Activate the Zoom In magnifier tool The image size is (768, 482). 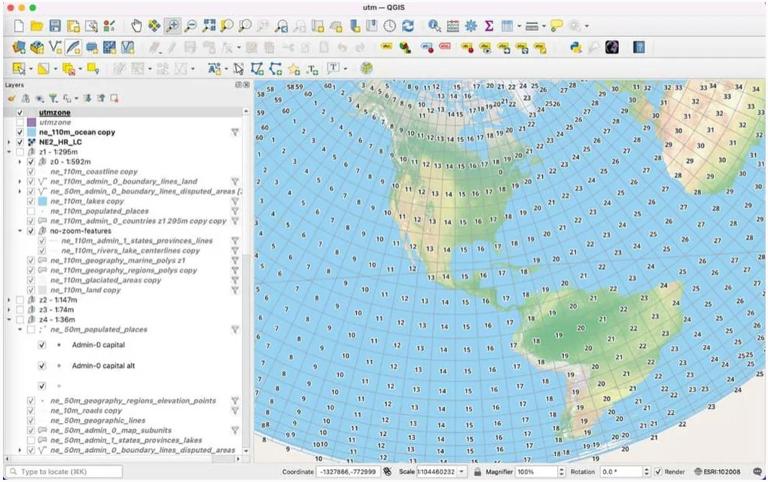(x=172, y=26)
